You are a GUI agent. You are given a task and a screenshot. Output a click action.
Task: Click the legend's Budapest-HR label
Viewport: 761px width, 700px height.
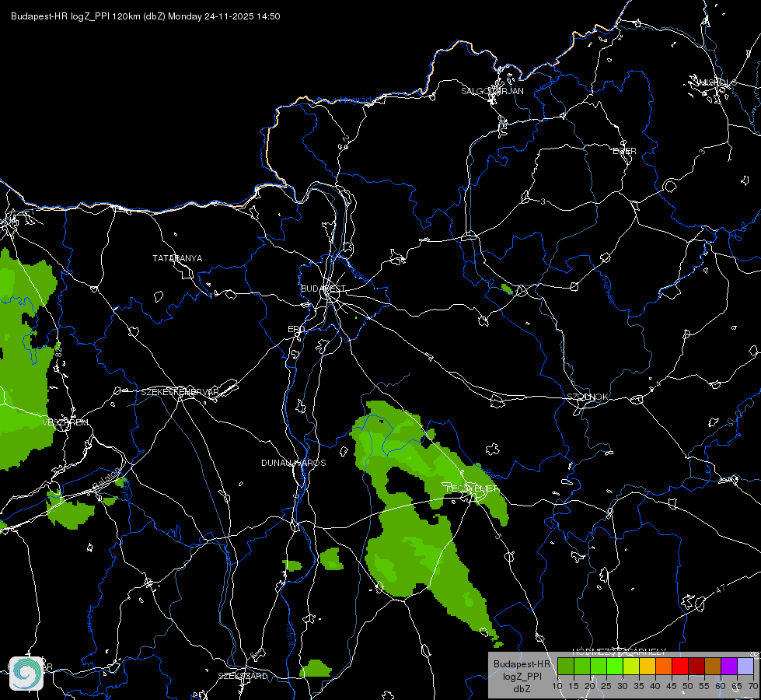522,664
